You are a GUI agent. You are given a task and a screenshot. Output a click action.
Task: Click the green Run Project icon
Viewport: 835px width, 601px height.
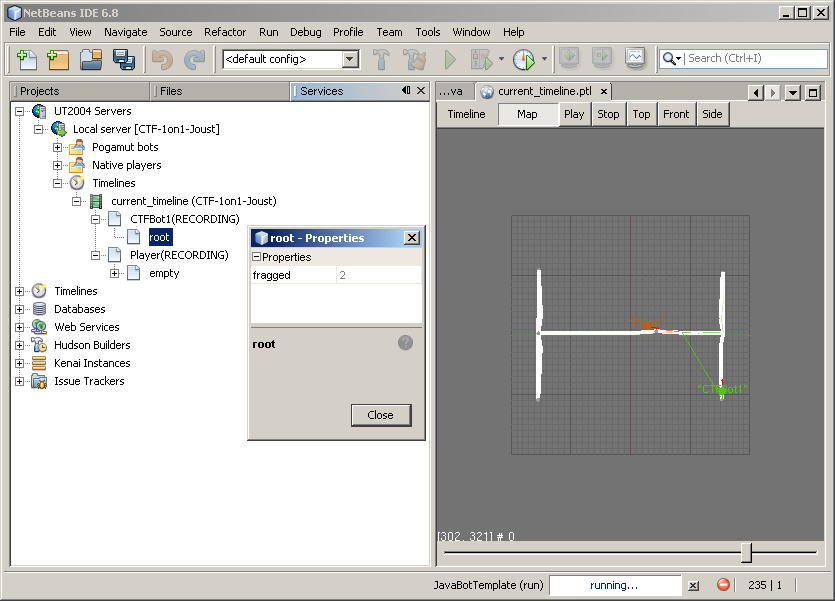(450, 59)
